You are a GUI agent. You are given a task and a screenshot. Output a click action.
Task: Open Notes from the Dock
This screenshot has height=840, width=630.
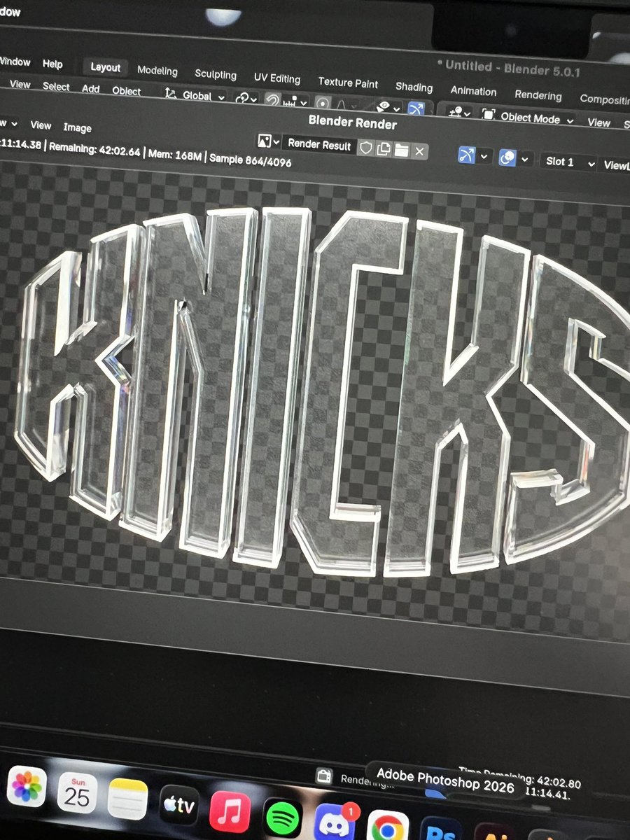[127, 799]
